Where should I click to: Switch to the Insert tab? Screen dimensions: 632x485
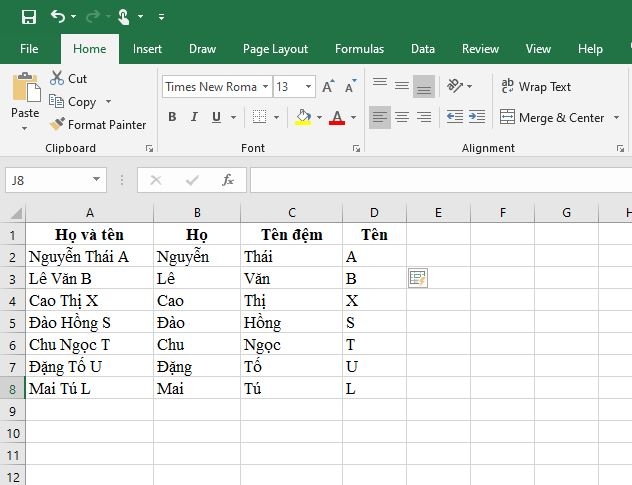pyautogui.click(x=147, y=49)
